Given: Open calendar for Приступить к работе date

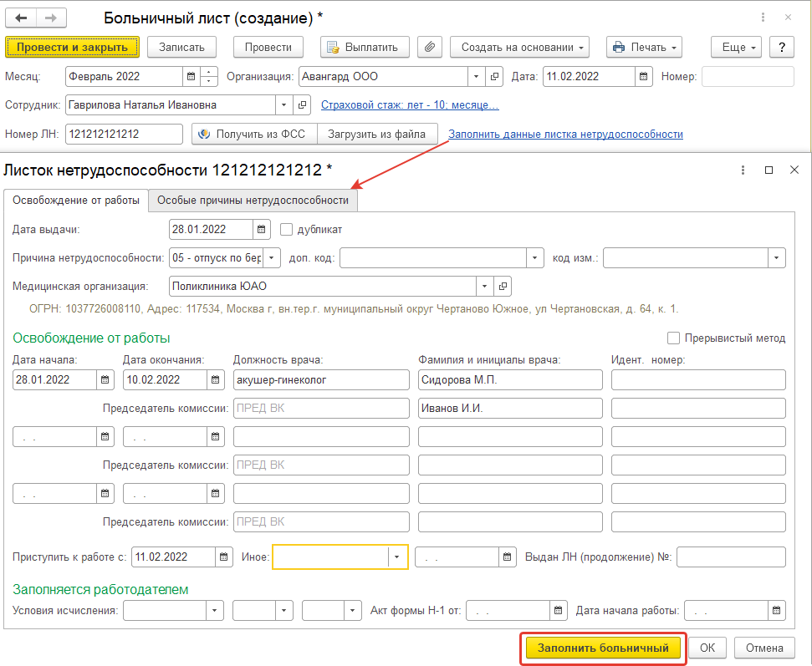Looking at the screenshot, I should pyautogui.click(x=224, y=557).
